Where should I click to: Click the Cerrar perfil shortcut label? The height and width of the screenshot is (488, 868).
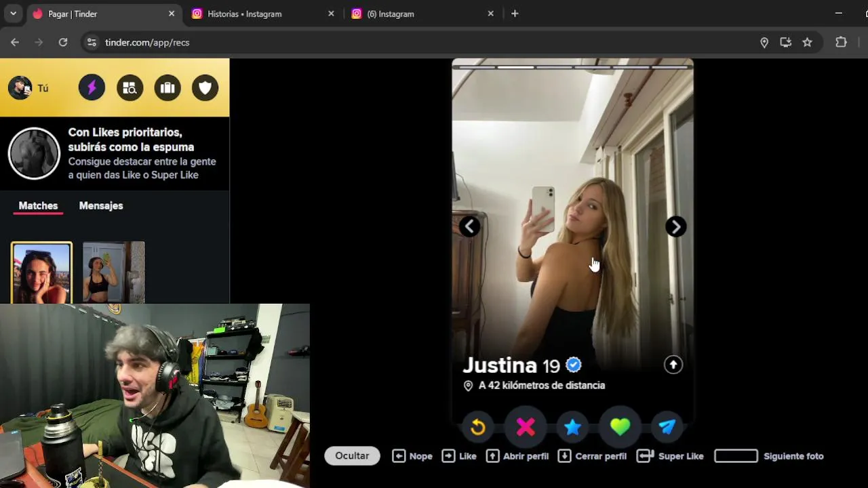click(x=601, y=456)
